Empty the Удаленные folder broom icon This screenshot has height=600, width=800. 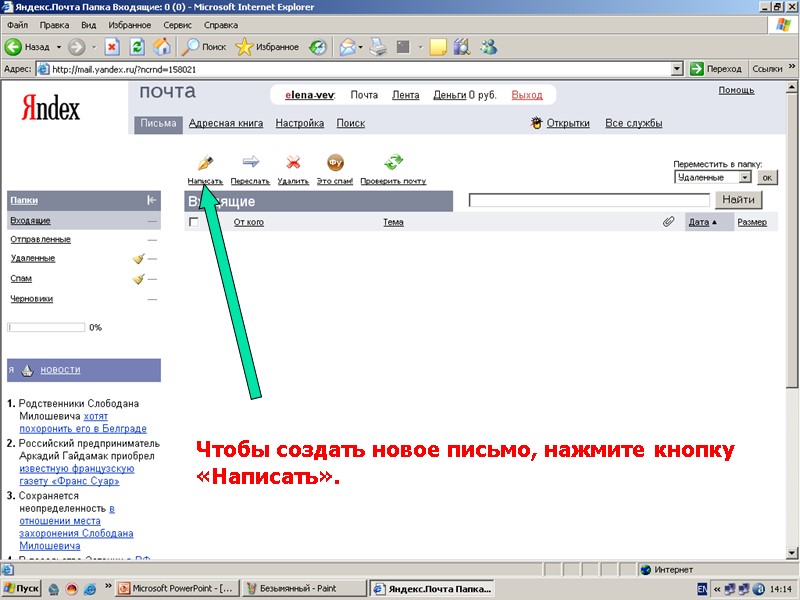[138, 259]
